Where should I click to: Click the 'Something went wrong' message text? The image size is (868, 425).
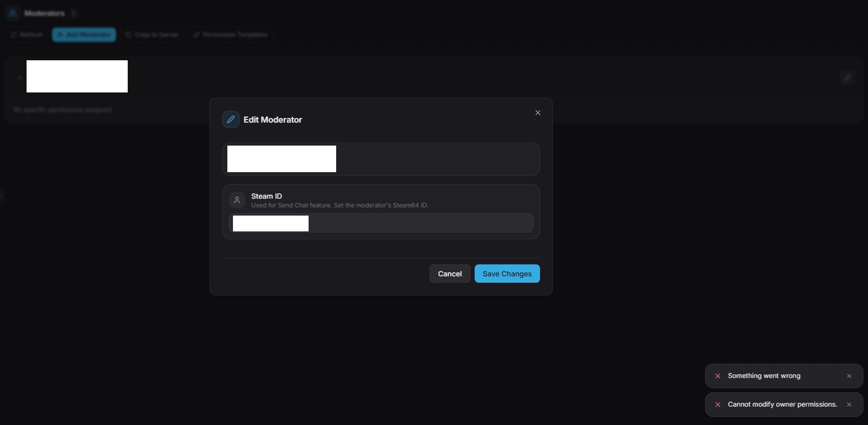pos(764,376)
